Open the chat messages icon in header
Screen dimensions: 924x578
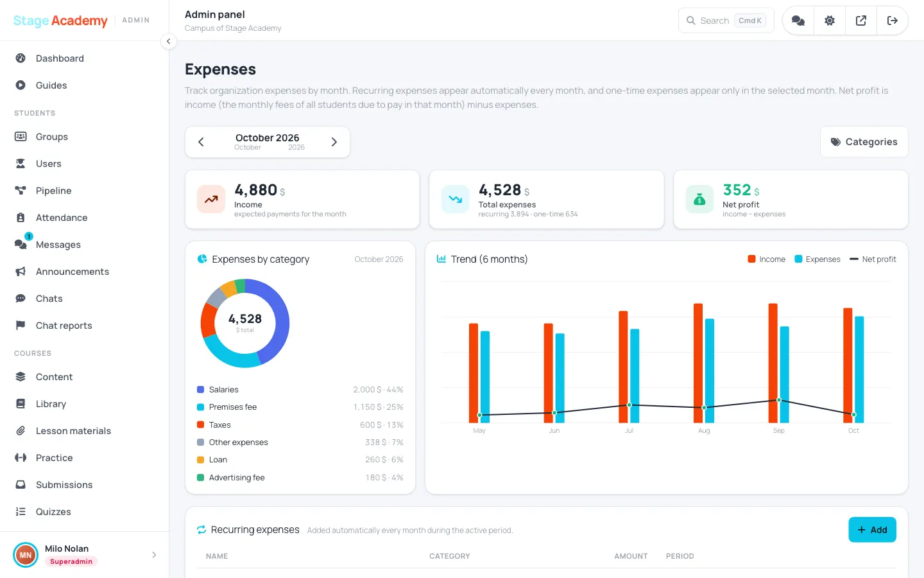(x=798, y=21)
